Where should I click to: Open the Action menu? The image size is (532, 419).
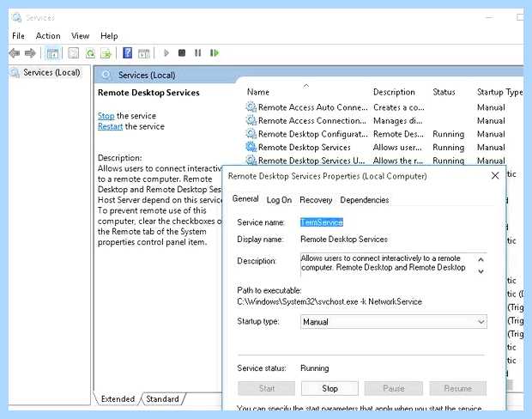click(x=48, y=36)
